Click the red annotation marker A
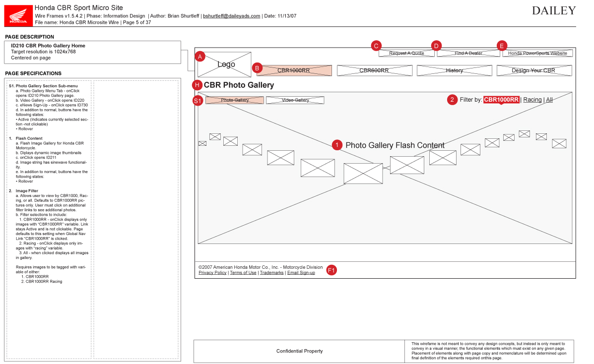Viewport: 594px width, 364px height. 200,57
